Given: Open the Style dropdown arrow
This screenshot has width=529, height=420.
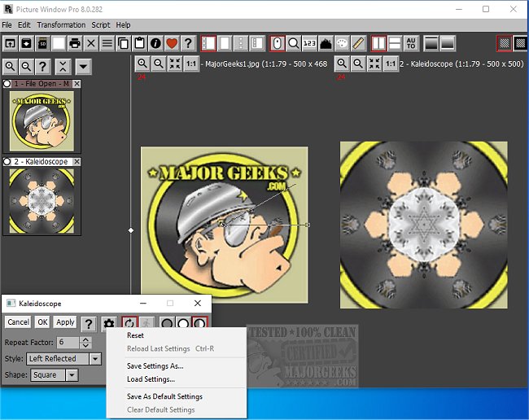Looking at the screenshot, I should [x=95, y=359].
